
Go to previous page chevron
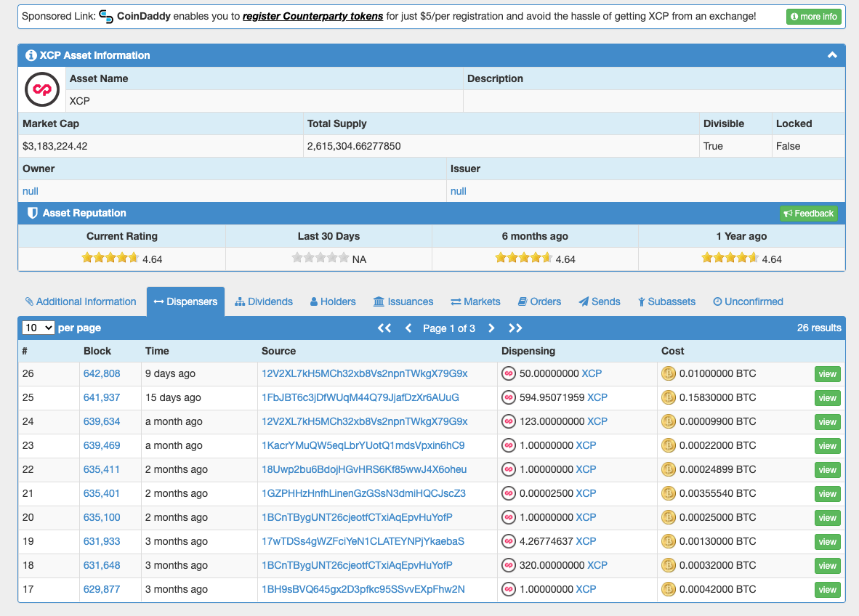click(x=408, y=328)
